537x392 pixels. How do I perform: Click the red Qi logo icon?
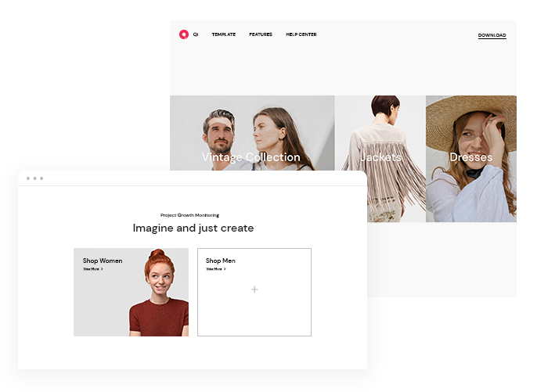[x=183, y=34]
